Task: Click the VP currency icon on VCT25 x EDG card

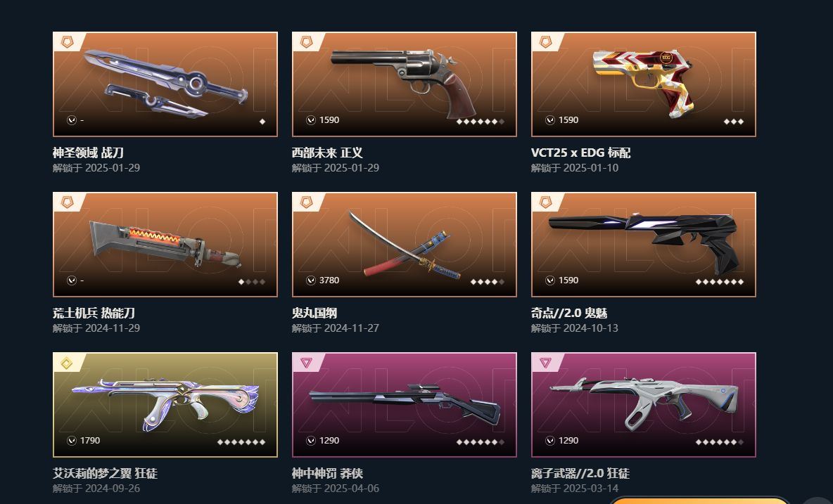Action: click(x=550, y=120)
